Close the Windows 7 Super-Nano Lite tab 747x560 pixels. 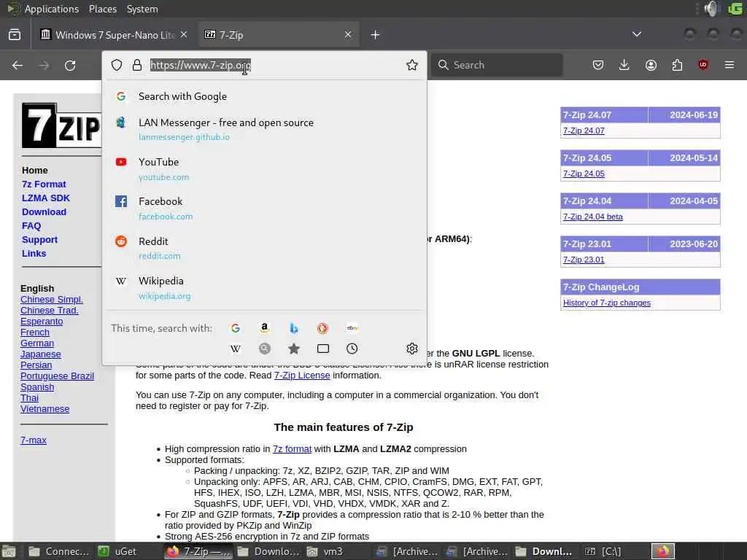click(184, 35)
